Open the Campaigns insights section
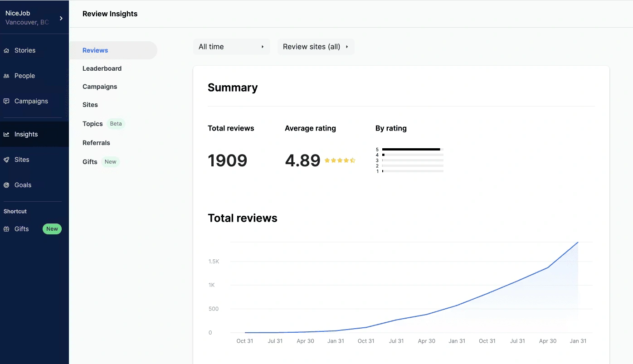Image resolution: width=633 pixels, height=364 pixels. [x=100, y=87]
